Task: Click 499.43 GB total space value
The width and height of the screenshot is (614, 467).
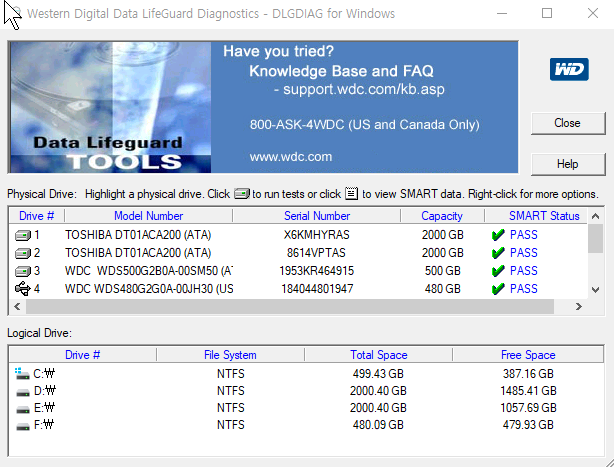Action: point(378,373)
